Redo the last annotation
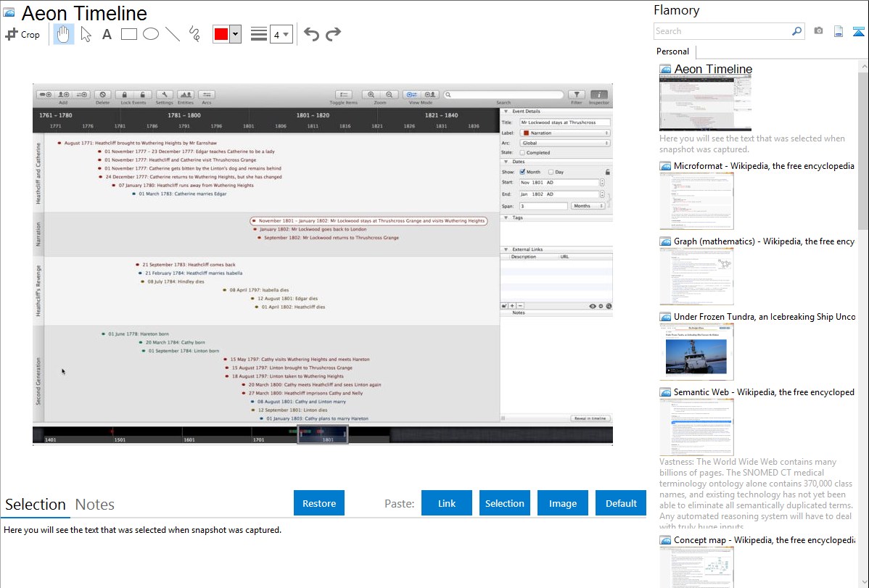 [x=333, y=34]
